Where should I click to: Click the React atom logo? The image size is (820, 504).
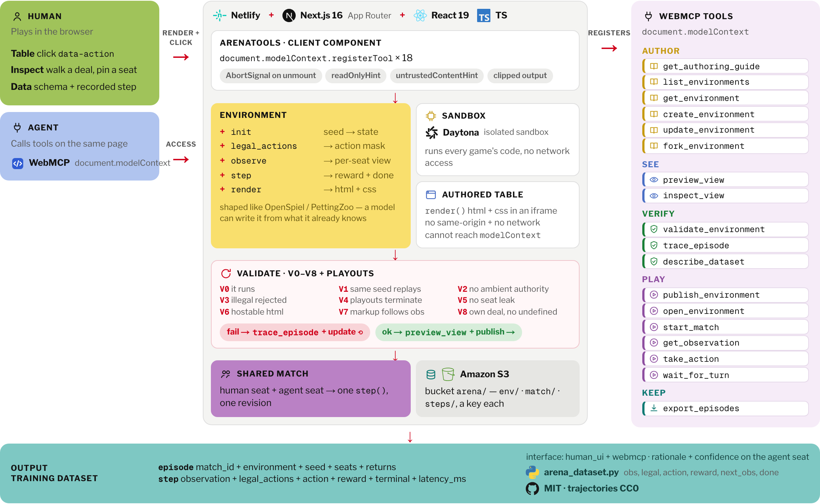420,15
